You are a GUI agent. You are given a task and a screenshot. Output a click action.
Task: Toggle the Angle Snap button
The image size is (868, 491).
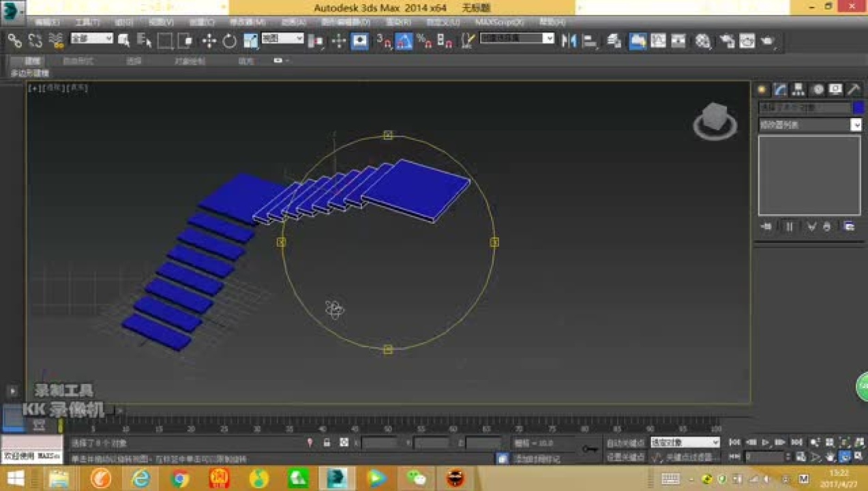pos(404,40)
